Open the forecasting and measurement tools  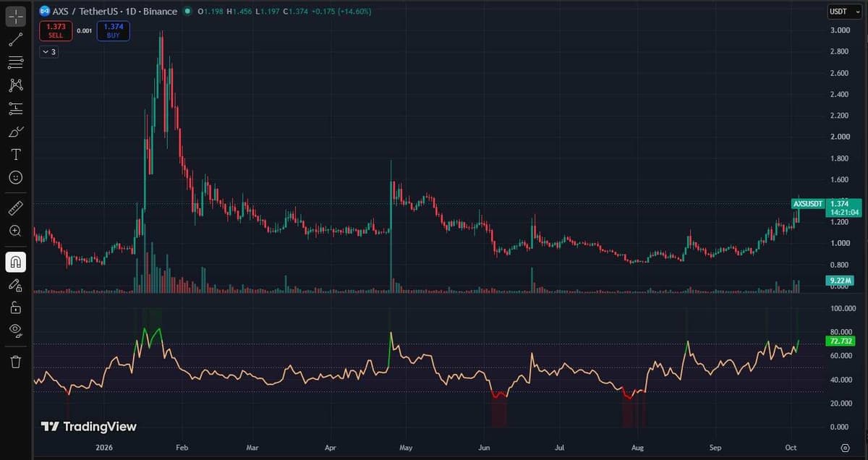pyautogui.click(x=16, y=108)
